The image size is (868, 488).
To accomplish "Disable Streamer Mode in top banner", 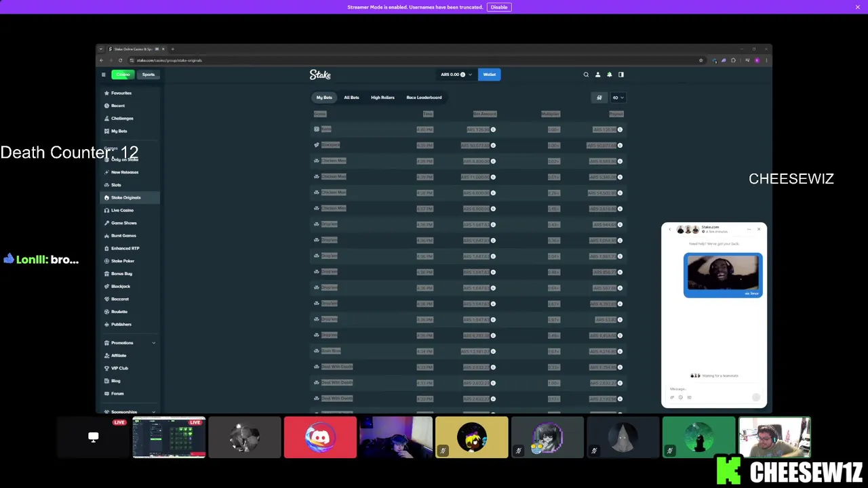I will pyautogui.click(x=499, y=7).
